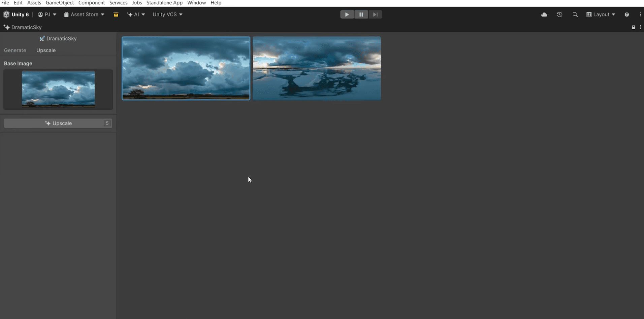Open the GameObject menu
644x319 pixels.
[x=60, y=3]
